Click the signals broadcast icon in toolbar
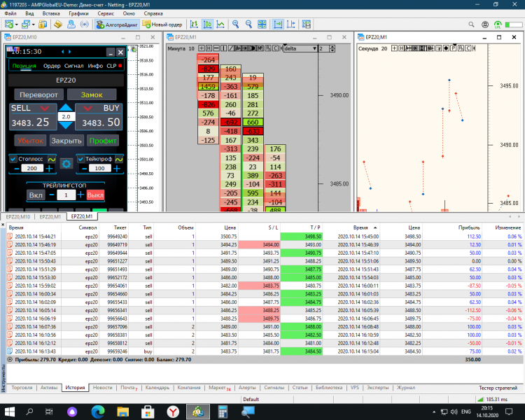 click(x=85, y=24)
